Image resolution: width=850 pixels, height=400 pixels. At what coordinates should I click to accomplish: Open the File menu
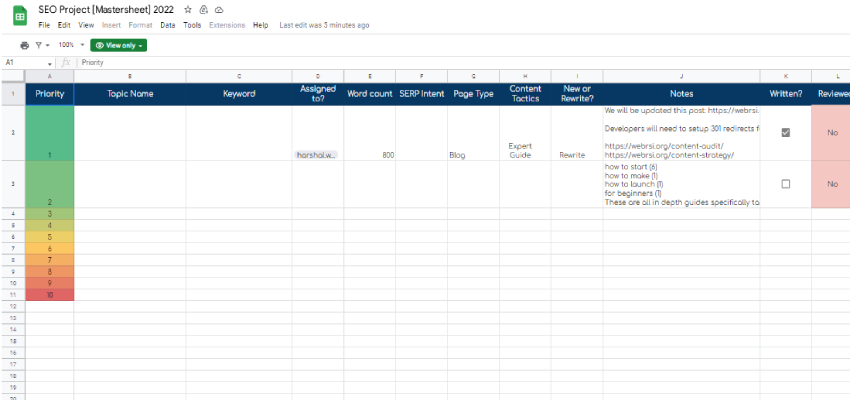click(44, 24)
